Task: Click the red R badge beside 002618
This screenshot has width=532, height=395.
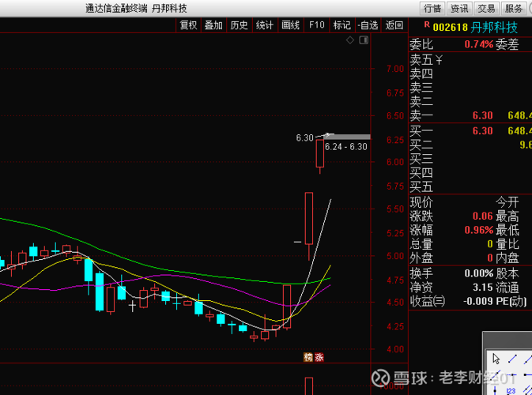Action: 427,24
